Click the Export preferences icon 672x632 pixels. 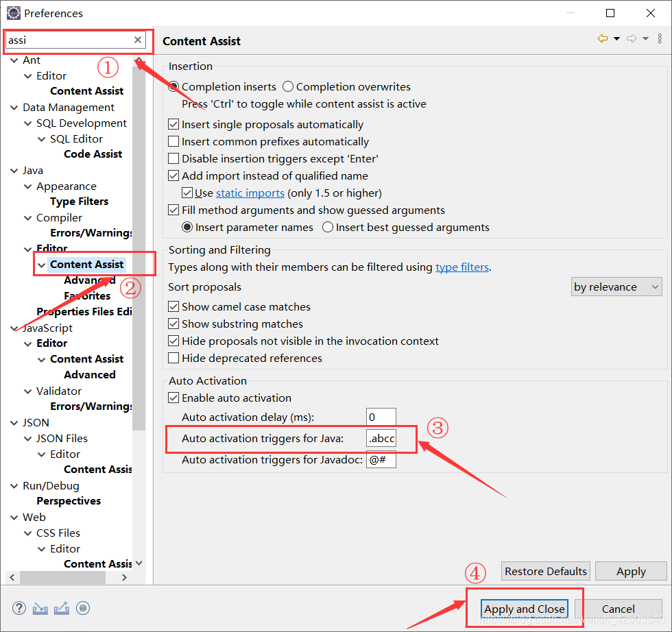pos(62,608)
